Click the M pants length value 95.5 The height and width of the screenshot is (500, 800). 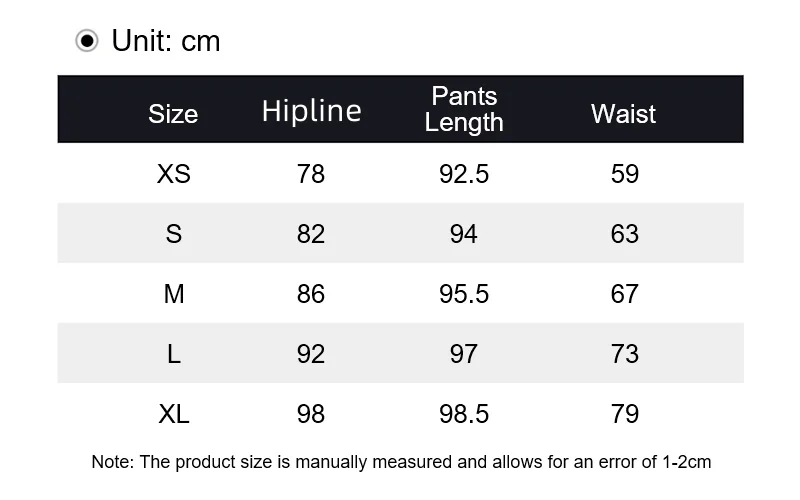464,294
